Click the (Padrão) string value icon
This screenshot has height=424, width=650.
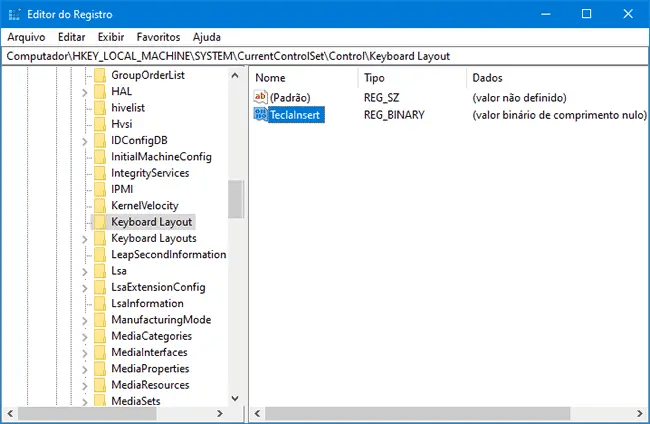tap(262, 98)
